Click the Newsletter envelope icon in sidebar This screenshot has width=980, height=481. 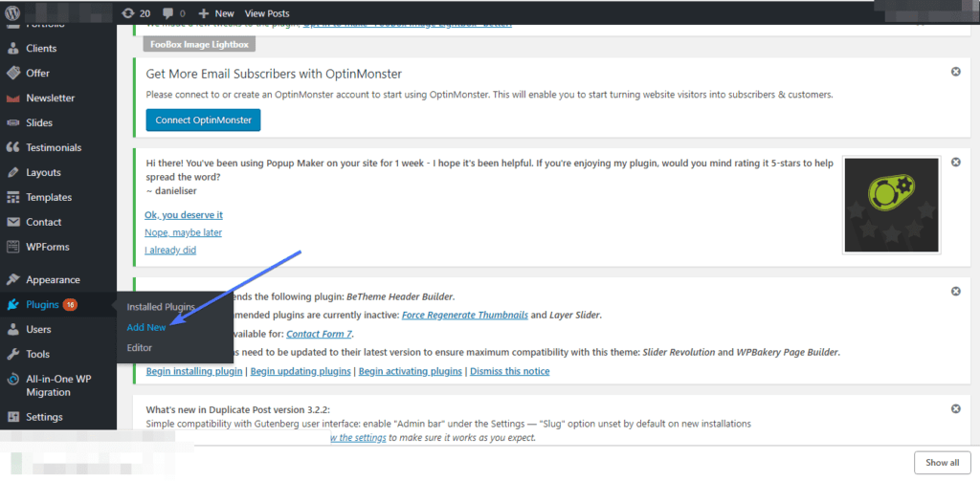tap(13, 98)
